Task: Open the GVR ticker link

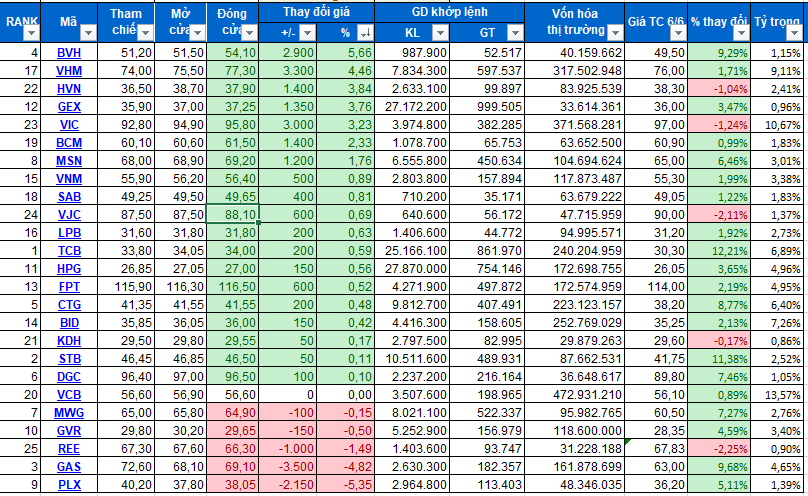Action: click(69, 431)
